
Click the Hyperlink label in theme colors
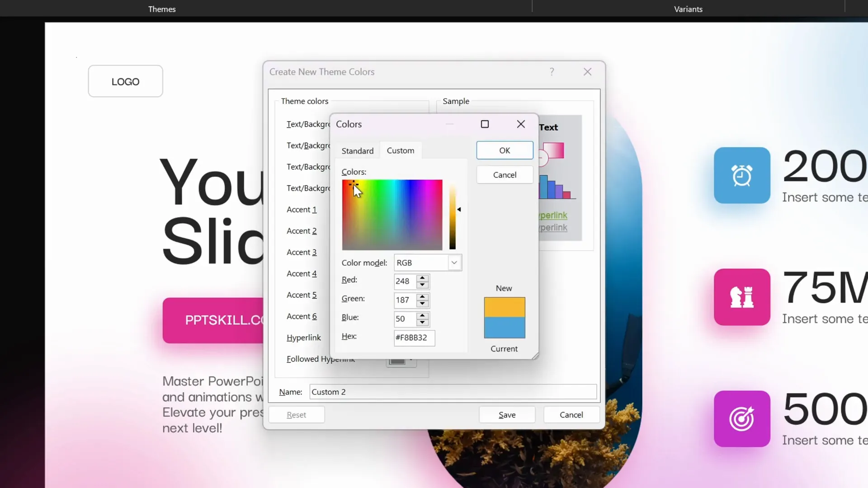coord(304,338)
